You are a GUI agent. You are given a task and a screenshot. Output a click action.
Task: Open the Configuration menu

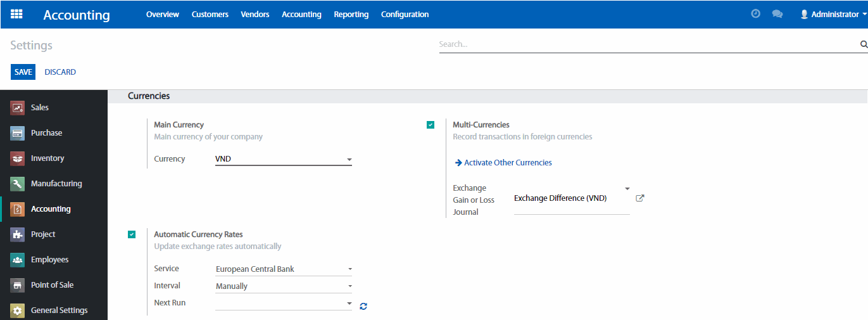(405, 14)
